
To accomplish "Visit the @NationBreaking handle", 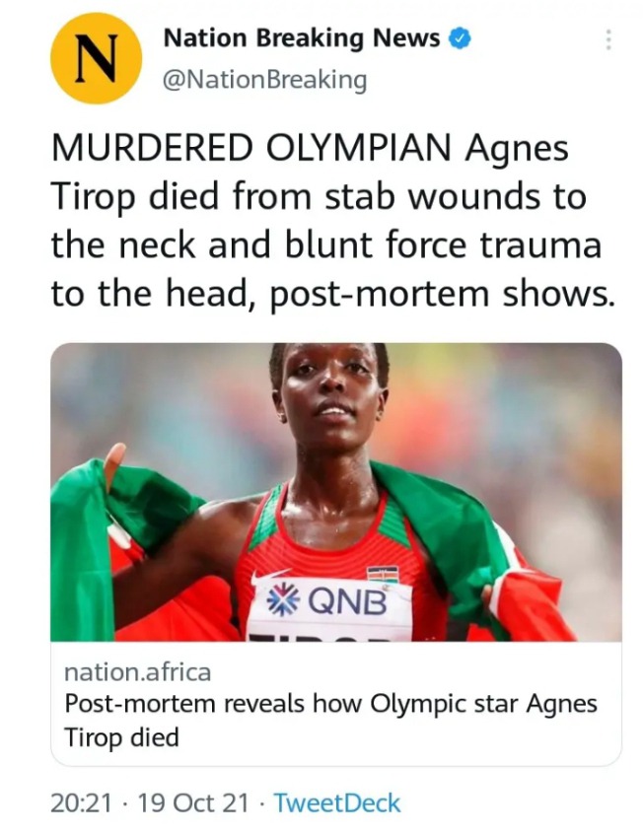I will pyautogui.click(x=264, y=80).
